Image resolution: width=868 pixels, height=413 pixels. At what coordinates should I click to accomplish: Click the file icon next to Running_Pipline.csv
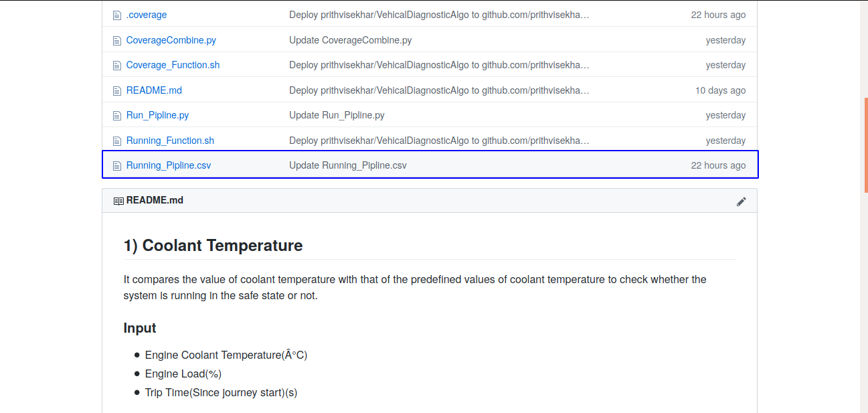(117, 165)
